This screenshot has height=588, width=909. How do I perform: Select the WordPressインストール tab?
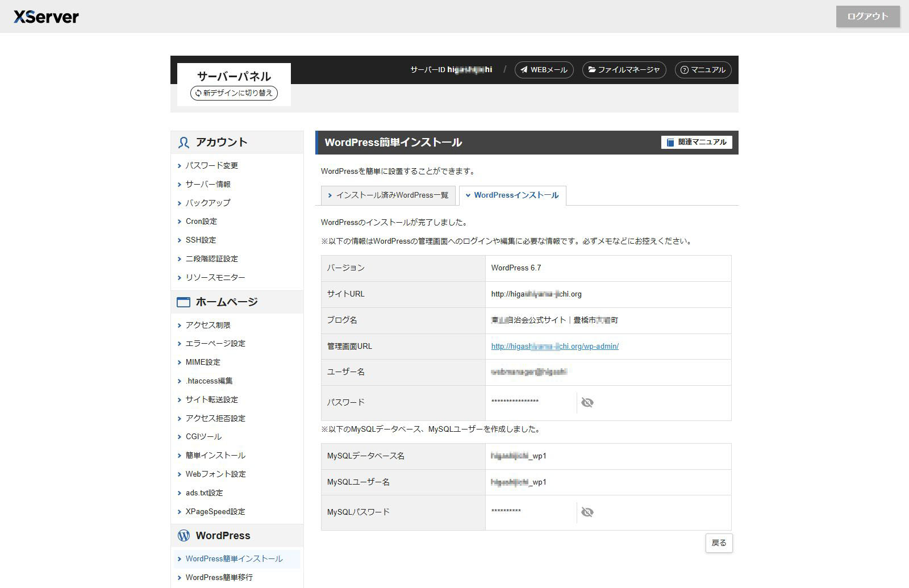(512, 195)
